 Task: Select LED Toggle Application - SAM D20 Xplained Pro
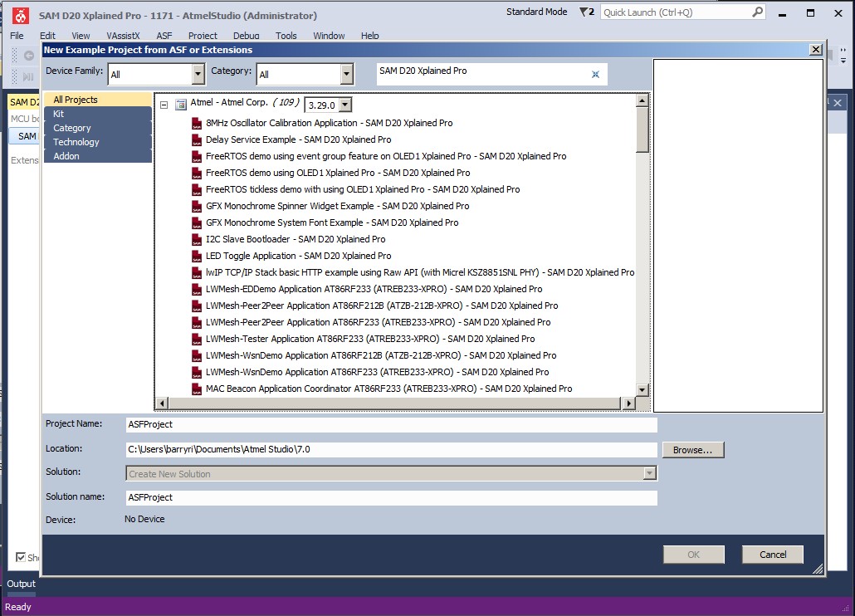298,257
